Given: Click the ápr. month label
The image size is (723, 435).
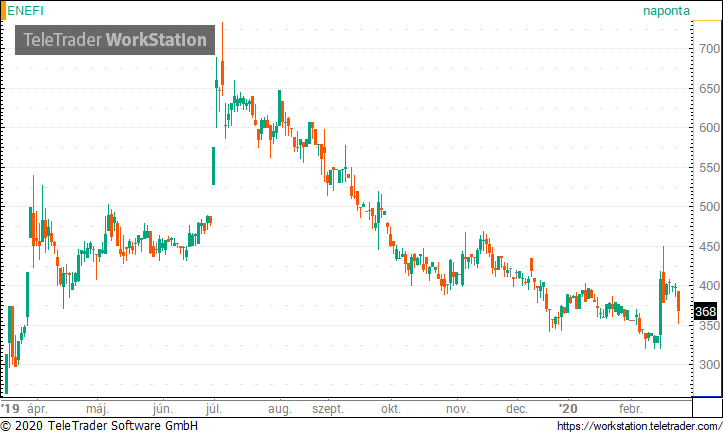Looking at the screenshot, I should pyautogui.click(x=37, y=409).
